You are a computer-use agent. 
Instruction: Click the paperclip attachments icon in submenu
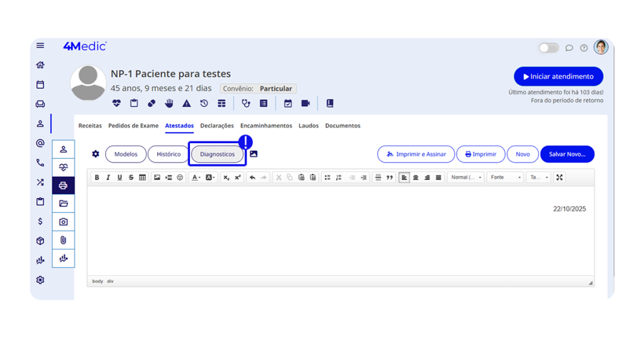(x=63, y=240)
